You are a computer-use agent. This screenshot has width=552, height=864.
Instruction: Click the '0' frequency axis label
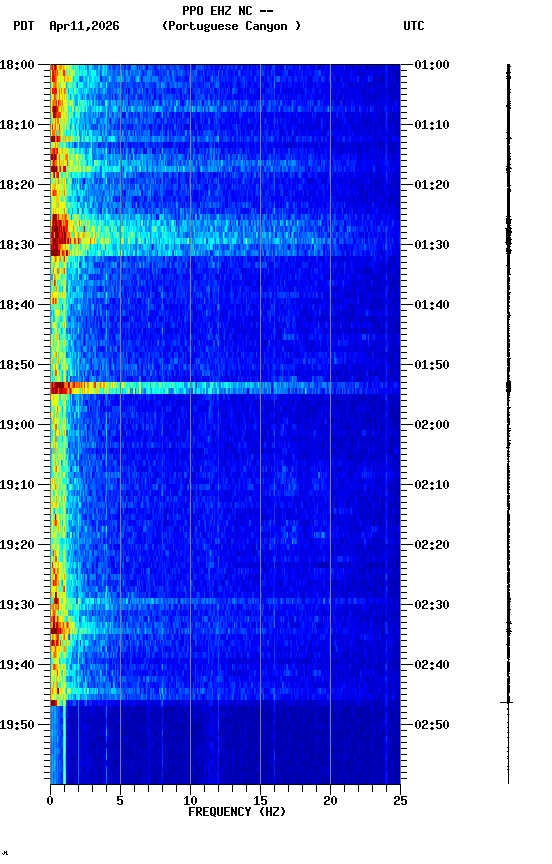coord(51,801)
